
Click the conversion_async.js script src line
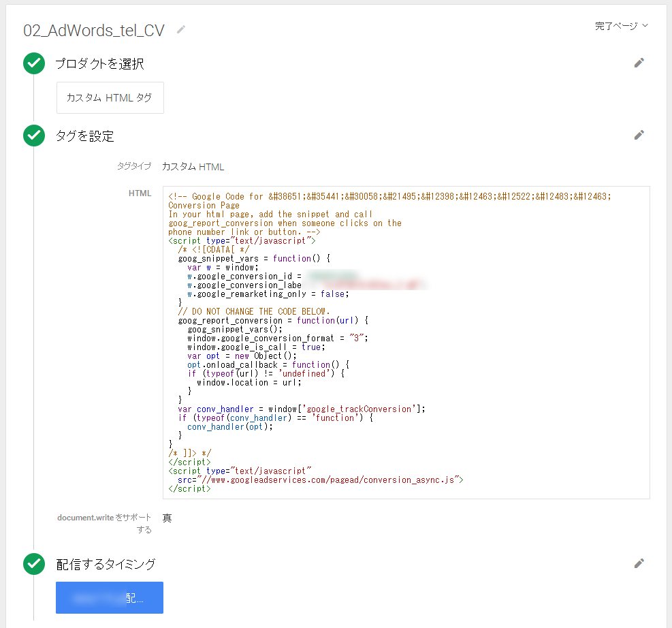(321, 480)
